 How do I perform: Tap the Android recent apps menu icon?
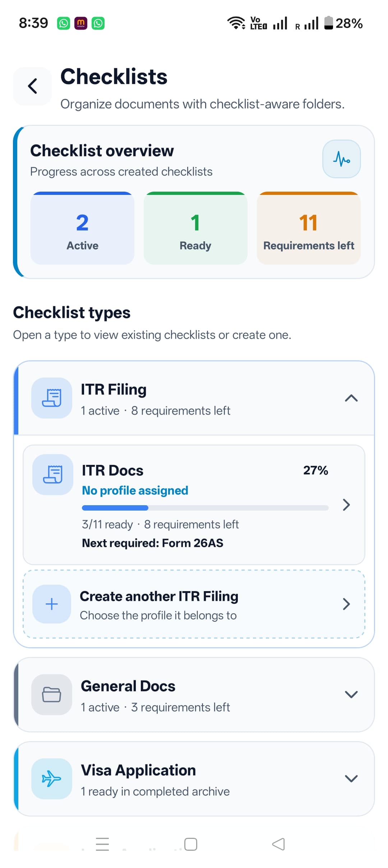[102, 844]
